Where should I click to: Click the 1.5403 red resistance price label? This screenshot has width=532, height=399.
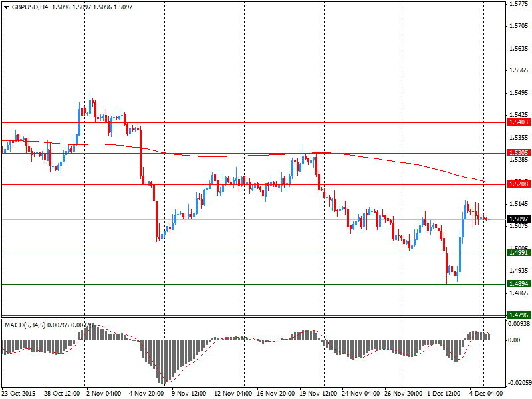(x=518, y=122)
